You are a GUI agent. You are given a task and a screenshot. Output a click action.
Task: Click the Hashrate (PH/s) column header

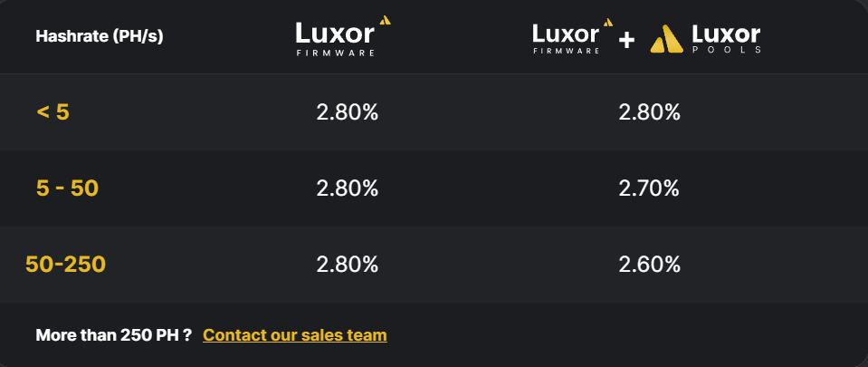(100, 36)
